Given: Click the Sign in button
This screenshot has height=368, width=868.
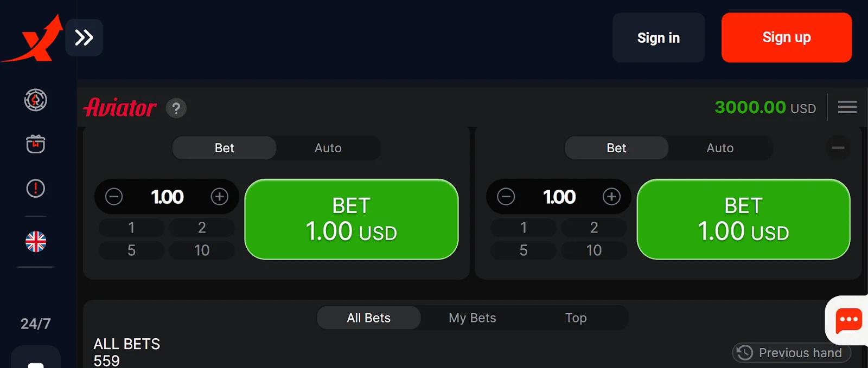Looking at the screenshot, I should 658,37.
